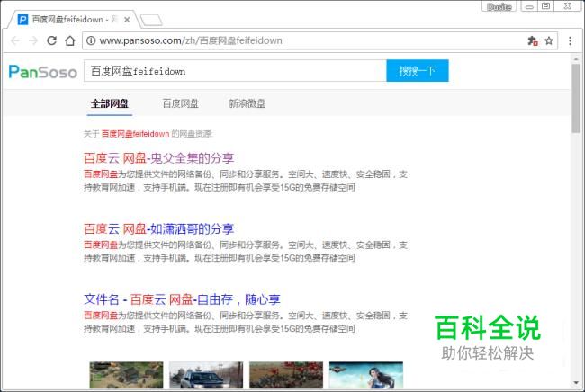Select the 百度网盘feifeidown browser tab

[x=73, y=20]
